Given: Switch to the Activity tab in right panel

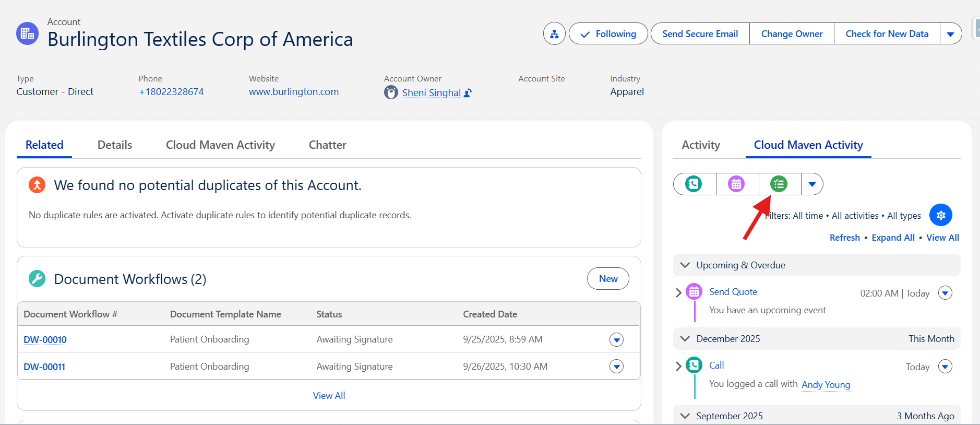Looking at the screenshot, I should click(x=701, y=145).
